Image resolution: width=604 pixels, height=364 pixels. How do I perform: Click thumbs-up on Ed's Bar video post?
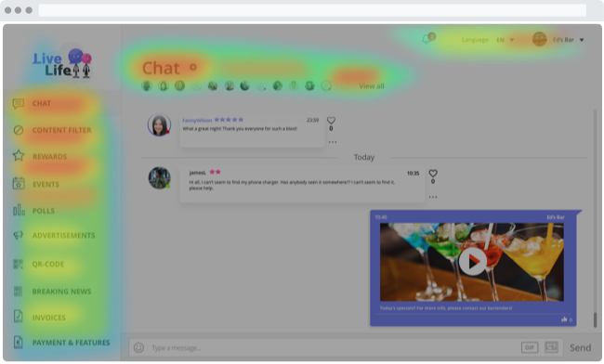pyautogui.click(x=564, y=319)
